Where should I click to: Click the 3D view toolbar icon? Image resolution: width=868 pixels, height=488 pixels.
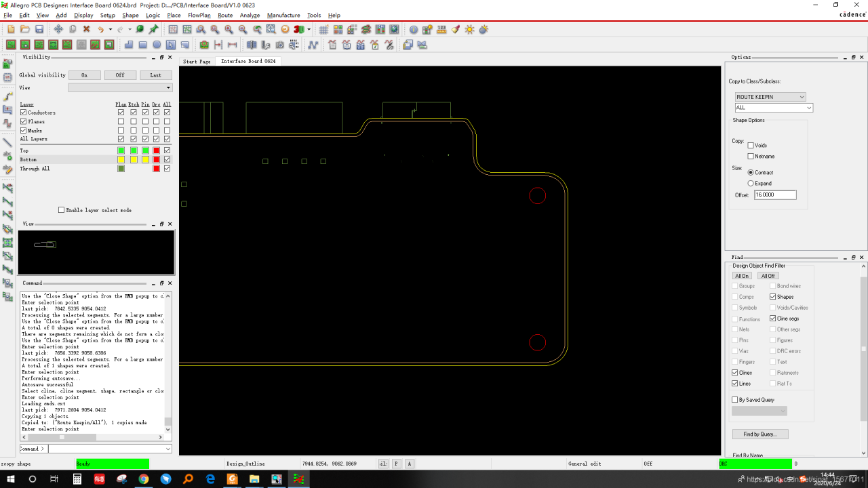pyautogui.click(x=298, y=29)
